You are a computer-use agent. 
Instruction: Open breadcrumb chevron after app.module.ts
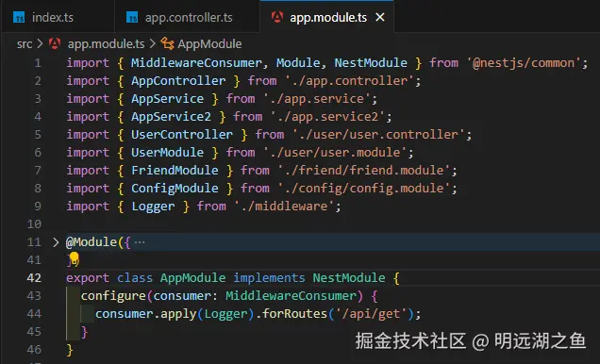point(153,44)
